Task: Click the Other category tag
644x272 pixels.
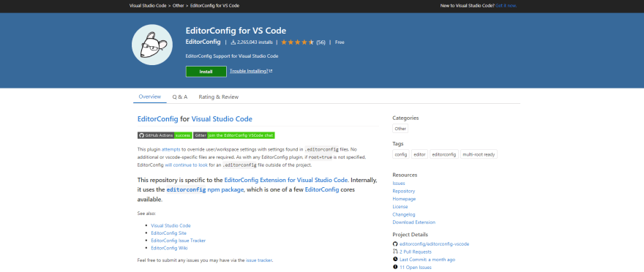Action: click(x=400, y=129)
